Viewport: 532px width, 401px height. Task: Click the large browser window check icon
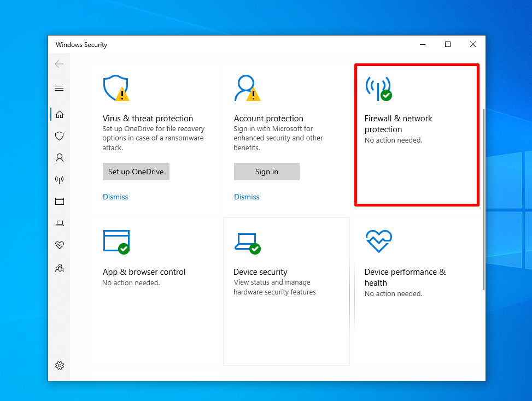coord(116,241)
